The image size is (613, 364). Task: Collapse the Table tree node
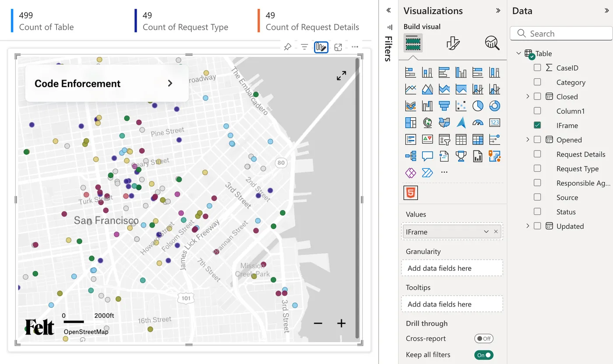coord(518,53)
